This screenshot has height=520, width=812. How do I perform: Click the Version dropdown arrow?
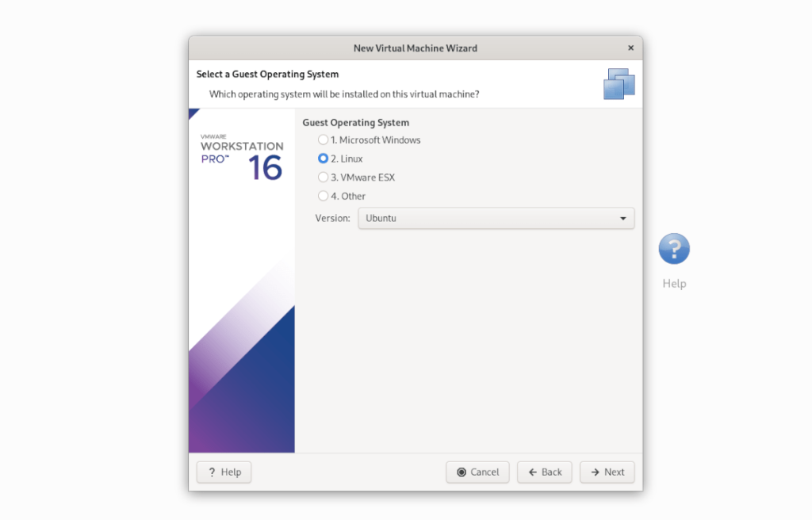coord(622,218)
